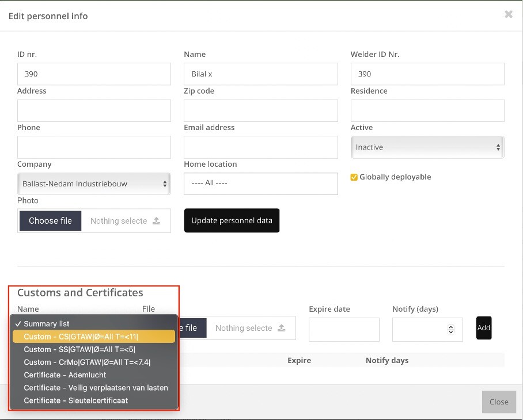The width and height of the screenshot is (523, 420).
Task: Click upload icon in certificate file field
Action: (282, 328)
